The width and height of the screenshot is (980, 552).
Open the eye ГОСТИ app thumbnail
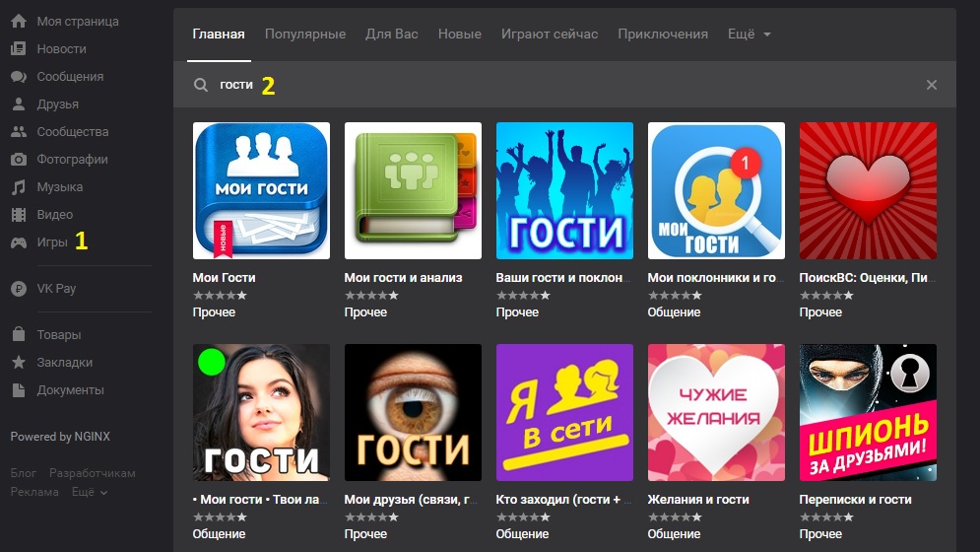pos(413,412)
